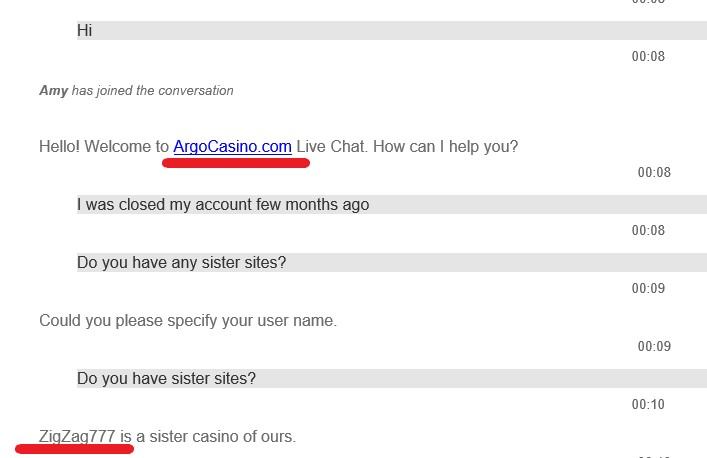Viewport: 707px width, 458px height.
Task: Click the ZigZag777 casino name
Action: click(x=77, y=437)
